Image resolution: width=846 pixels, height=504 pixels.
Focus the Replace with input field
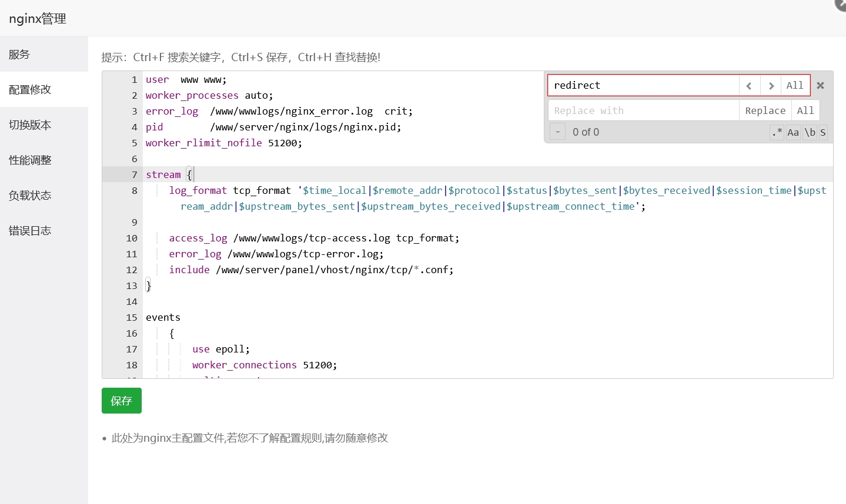click(x=643, y=110)
